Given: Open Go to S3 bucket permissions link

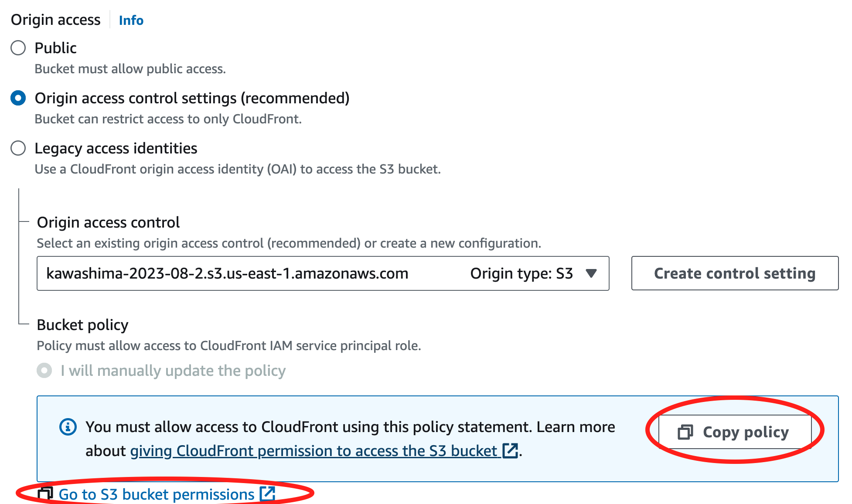Looking at the screenshot, I should [x=157, y=494].
